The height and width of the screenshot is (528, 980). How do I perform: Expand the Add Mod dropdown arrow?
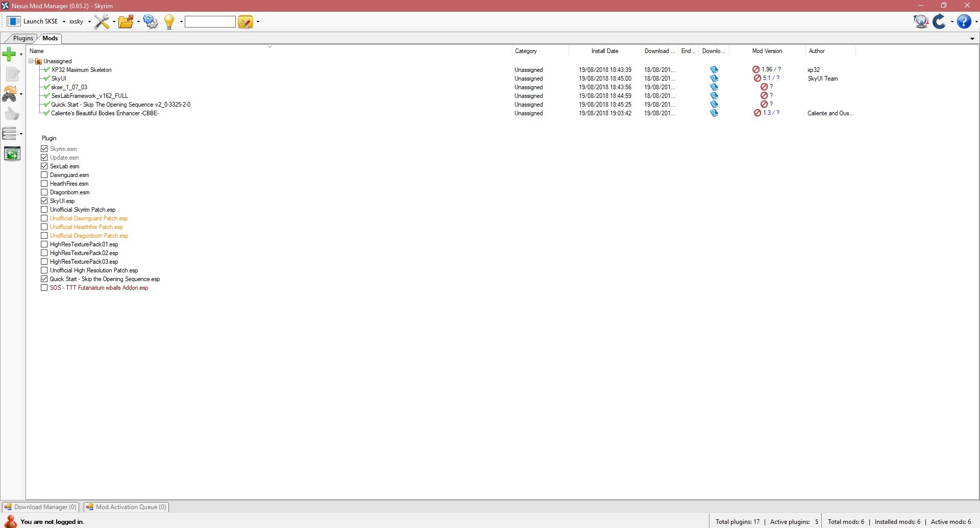point(21,54)
